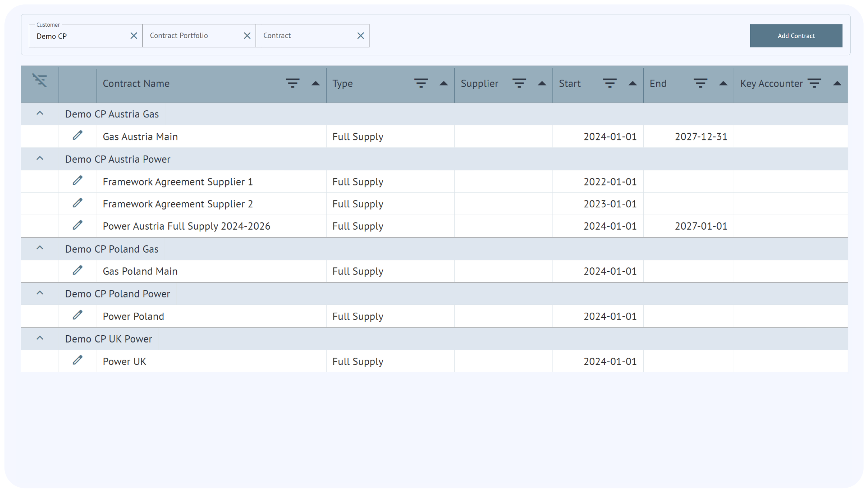
Task: Open filter menu for Contract Name column
Action: click(x=293, y=83)
